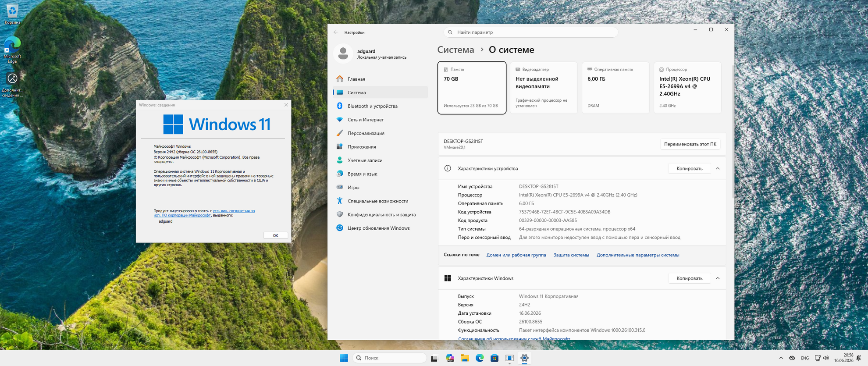The width and height of the screenshot is (868, 366).
Task: Open Microsoft 365 Copilot from taskbar
Action: tap(450, 358)
